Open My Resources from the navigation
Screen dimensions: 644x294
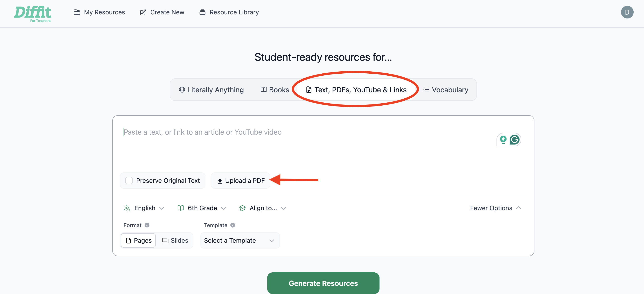click(x=99, y=12)
